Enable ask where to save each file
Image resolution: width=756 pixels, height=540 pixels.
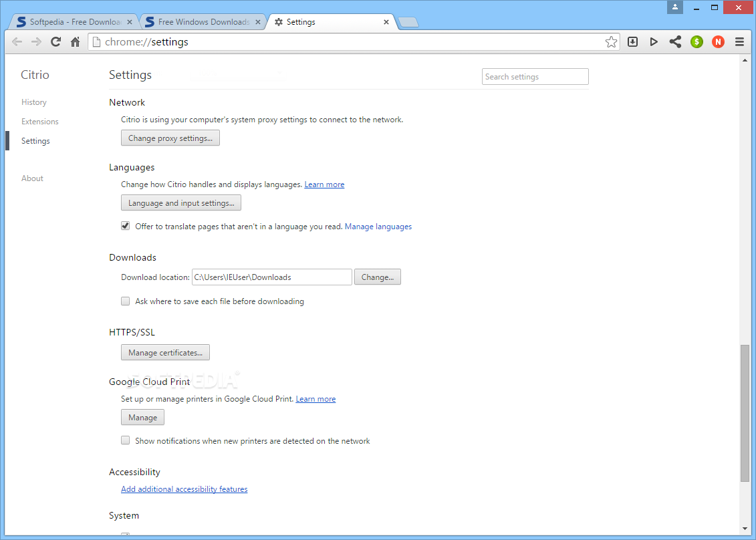pyautogui.click(x=126, y=301)
